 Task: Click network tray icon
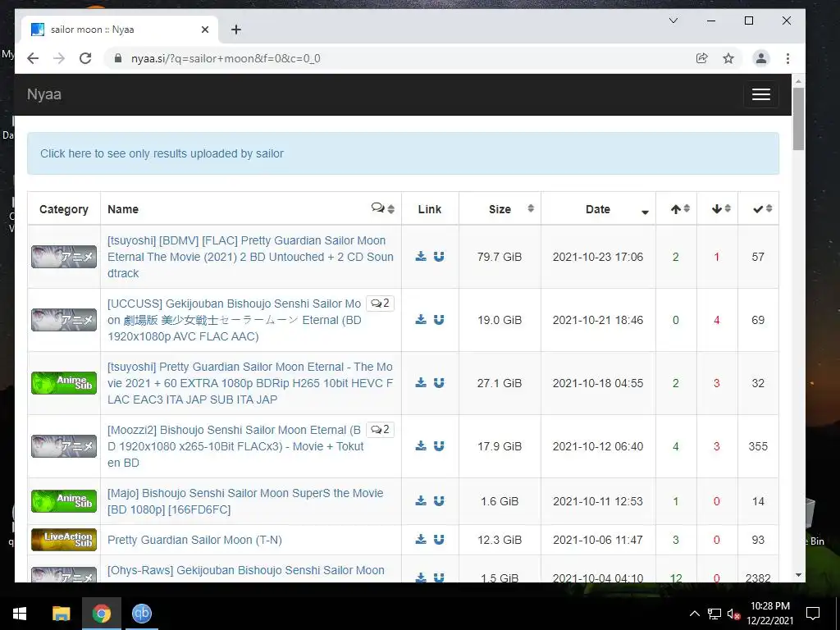click(x=714, y=614)
